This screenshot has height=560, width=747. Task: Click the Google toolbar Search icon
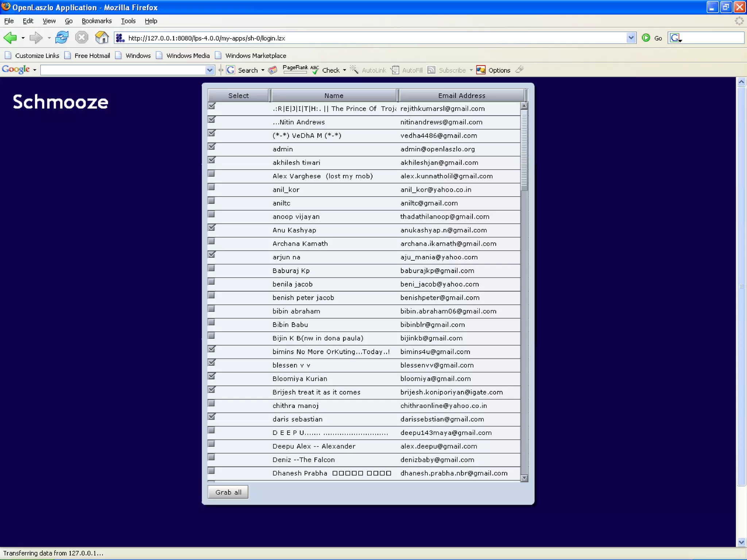pyautogui.click(x=231, y=70)
